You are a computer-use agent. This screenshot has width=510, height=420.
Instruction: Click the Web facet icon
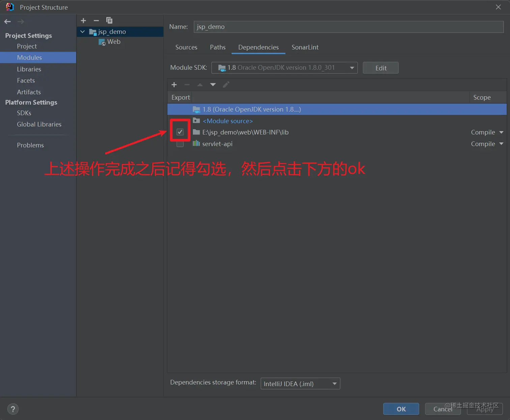102,42
